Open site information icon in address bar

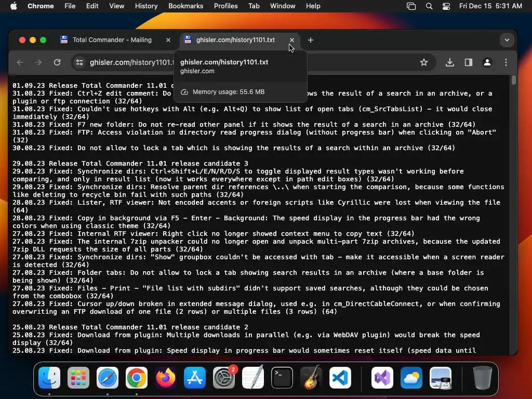point(79,62)
